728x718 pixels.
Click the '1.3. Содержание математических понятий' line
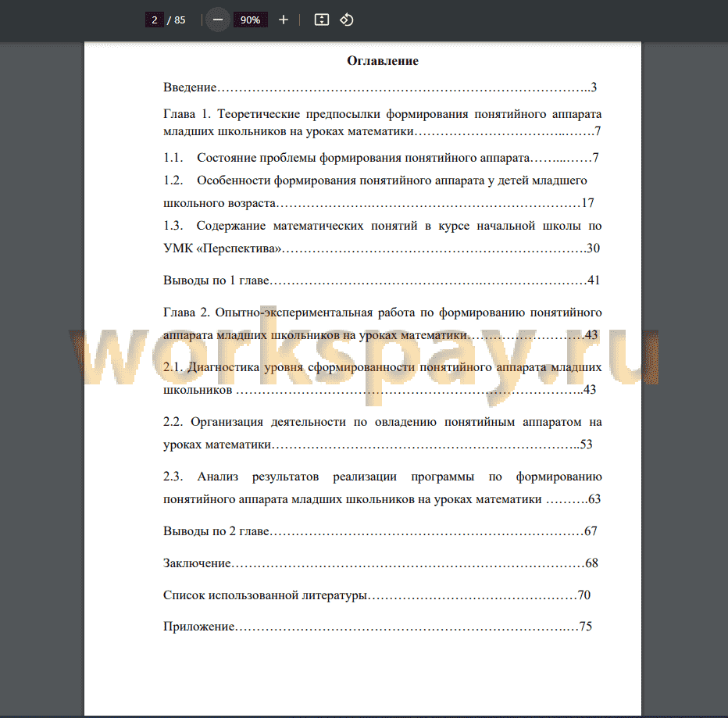(383, 226)
